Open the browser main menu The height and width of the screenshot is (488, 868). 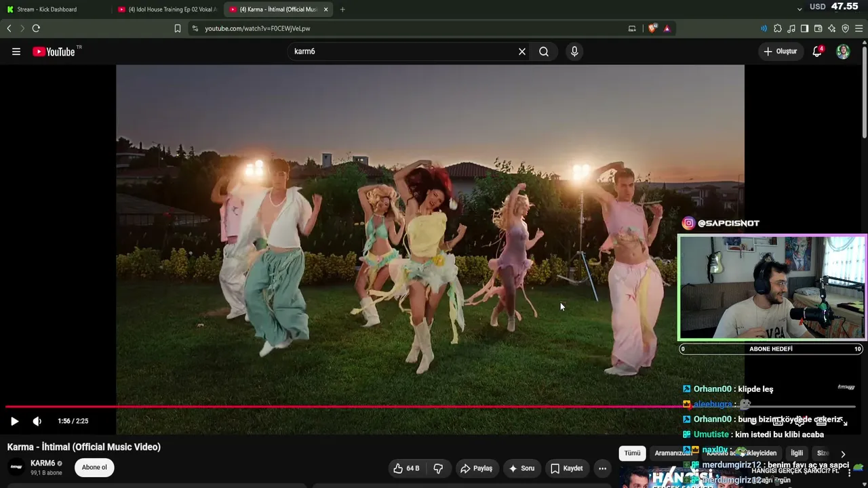coord(859,28)
